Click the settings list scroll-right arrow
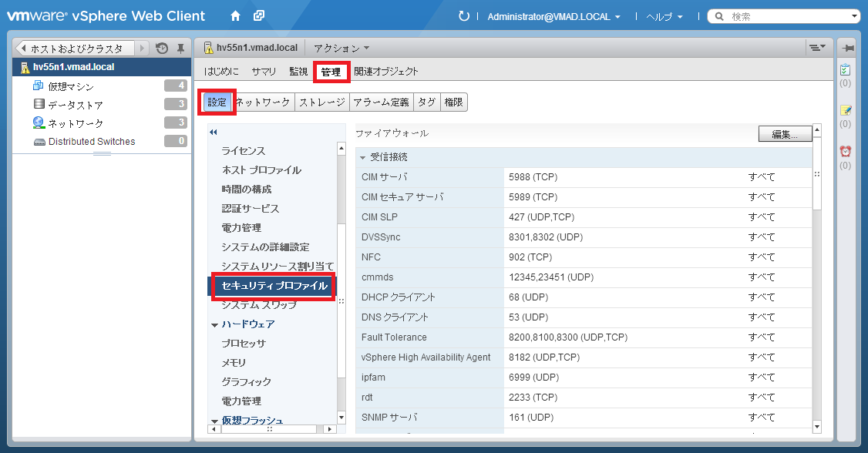The height and width of the screenshot is (453, 868). pos(330,429)
